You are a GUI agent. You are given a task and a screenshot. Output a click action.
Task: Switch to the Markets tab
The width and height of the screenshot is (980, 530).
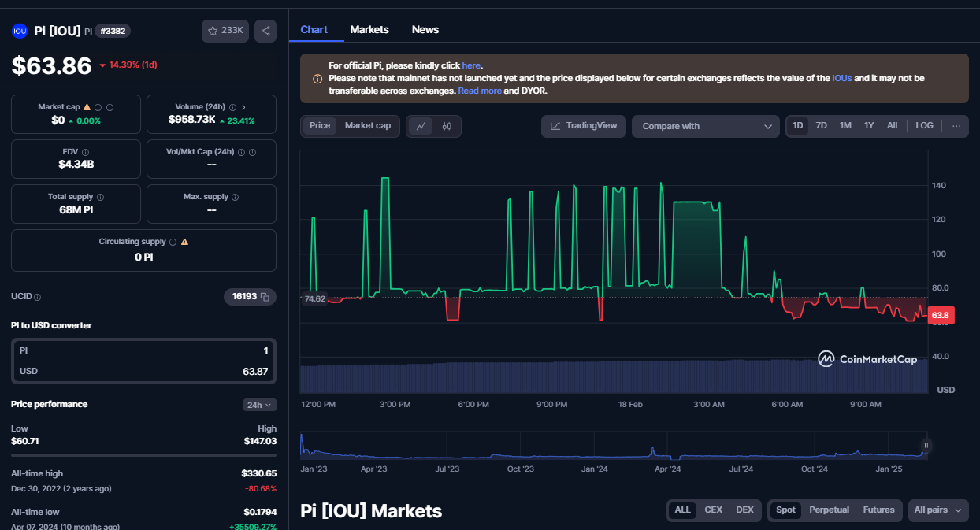coord(369,29)
